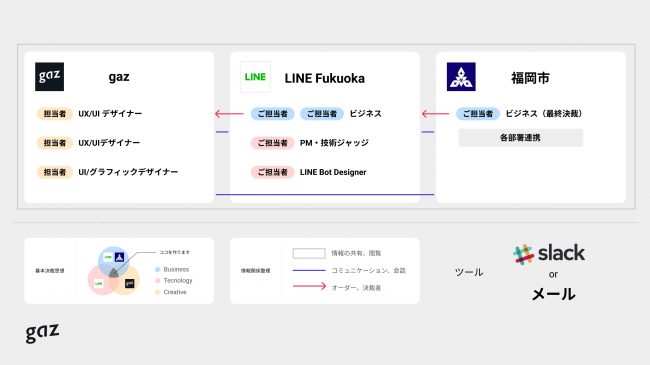The width and height of the screenshot is (650, 365).
Task: Click the メール text label
Action: tap(553, 294)
